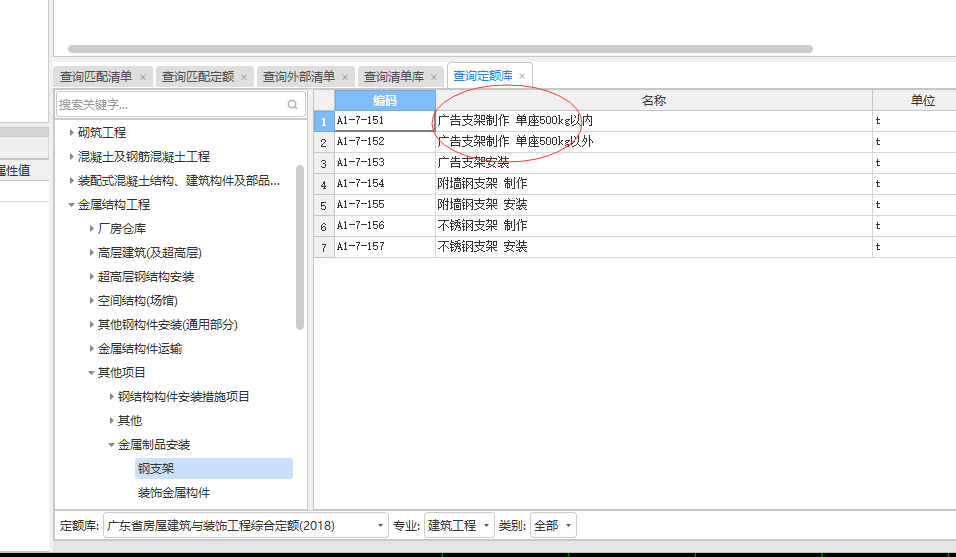Click the search magnifier icon
This screenshot has width=956, height=557.
tap(293, 104)
